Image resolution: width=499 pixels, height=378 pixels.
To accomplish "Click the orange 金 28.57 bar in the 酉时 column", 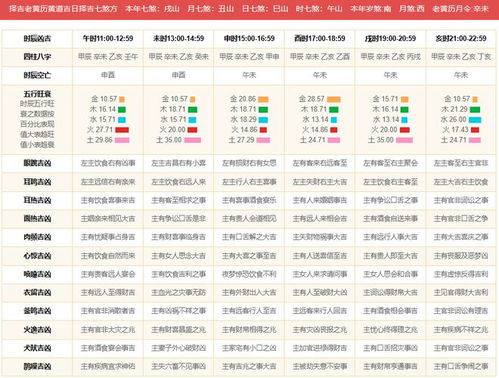I will (x=334, y=99).
